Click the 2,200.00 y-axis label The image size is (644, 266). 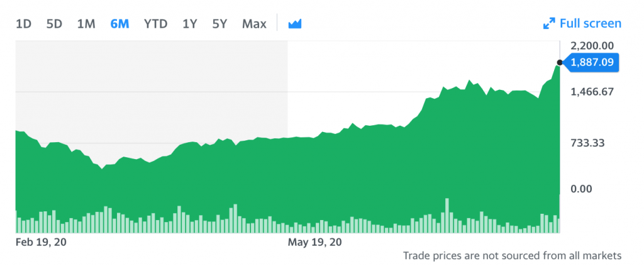[592, 45]
